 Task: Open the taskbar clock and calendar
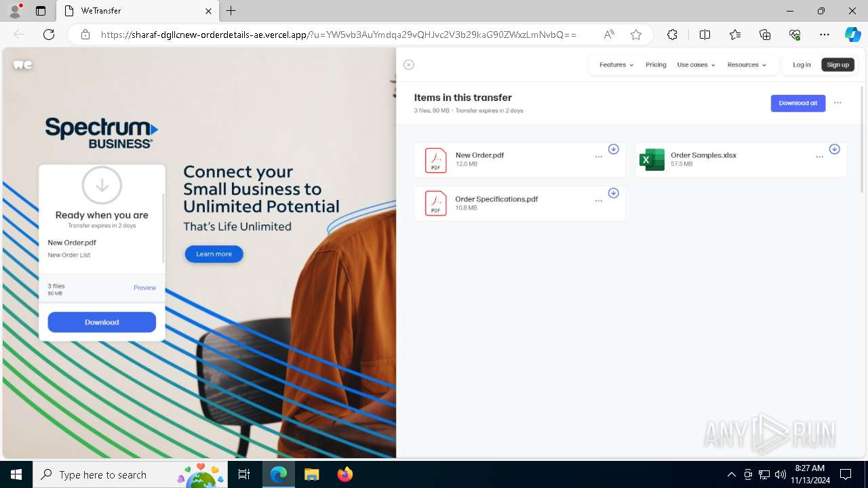tap(810, 474)
